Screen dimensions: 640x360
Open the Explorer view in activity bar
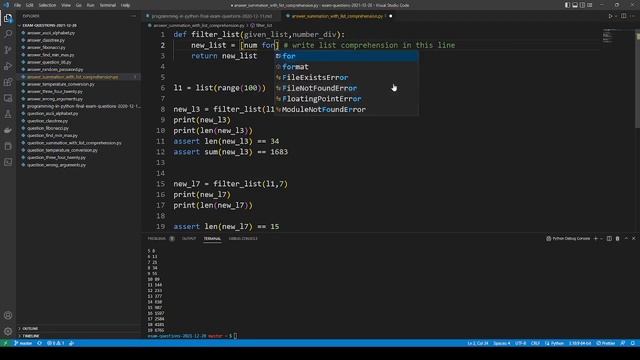coord(8,18)
